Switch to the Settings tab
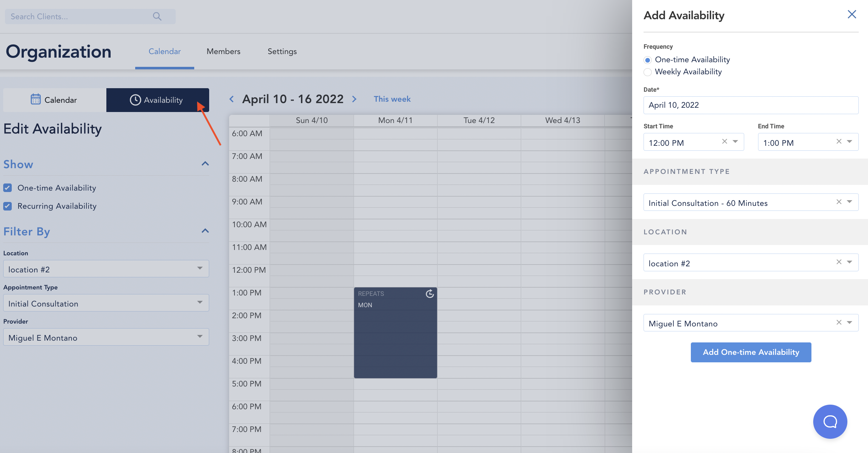 pyautogui.click(x=282, y=52)
